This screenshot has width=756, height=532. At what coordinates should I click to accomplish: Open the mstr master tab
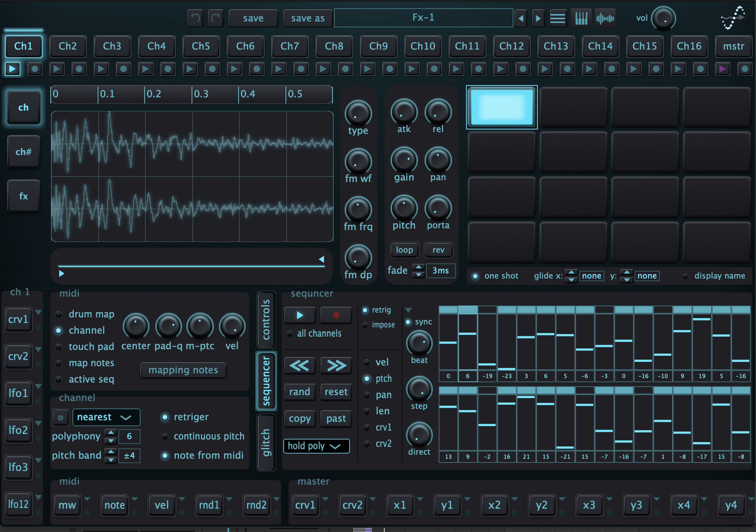(x=733, y=46)
